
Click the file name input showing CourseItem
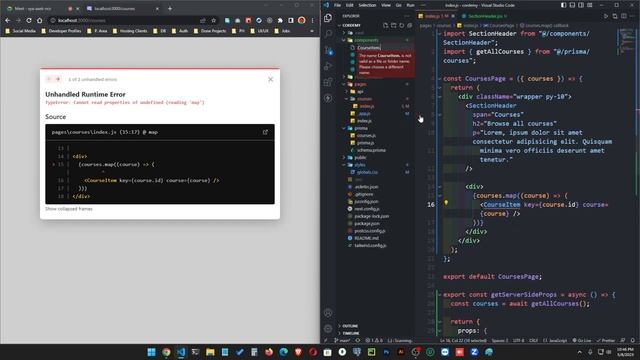tap(385, 48)
